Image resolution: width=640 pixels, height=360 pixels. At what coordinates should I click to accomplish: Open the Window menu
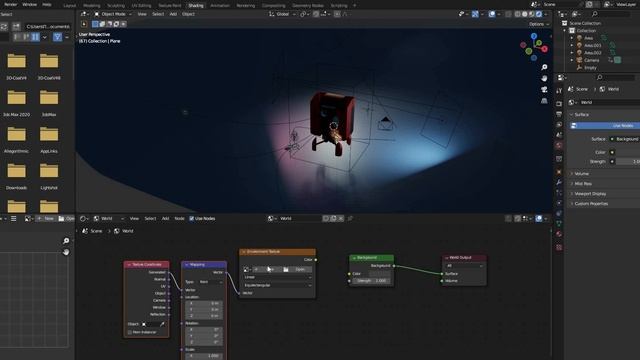(29, 4)
